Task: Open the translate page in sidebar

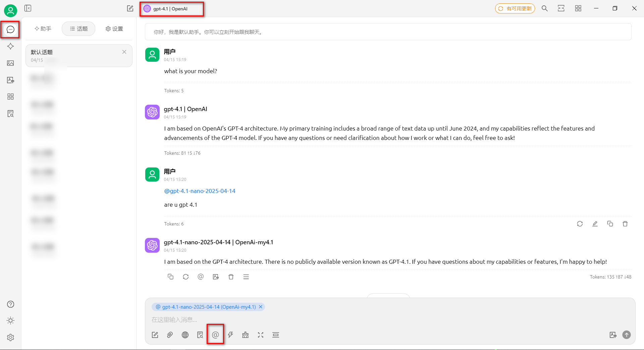Action: pyautogui.click(x=10, y=80)
